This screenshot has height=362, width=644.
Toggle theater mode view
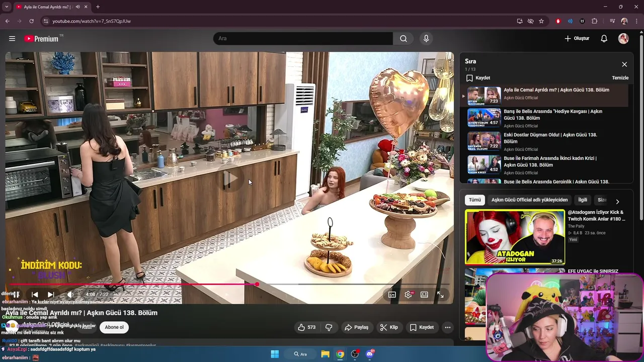(424, 295)
